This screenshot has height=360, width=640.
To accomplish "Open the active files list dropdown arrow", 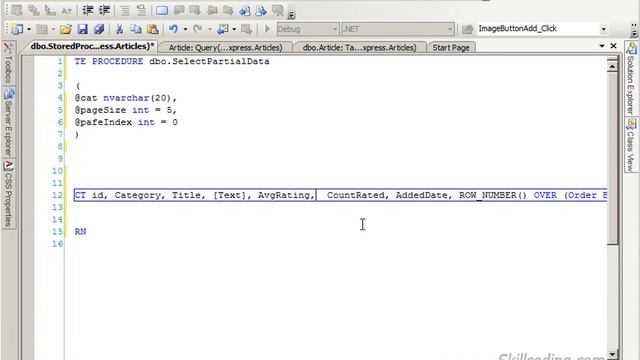I will (602, 46).
